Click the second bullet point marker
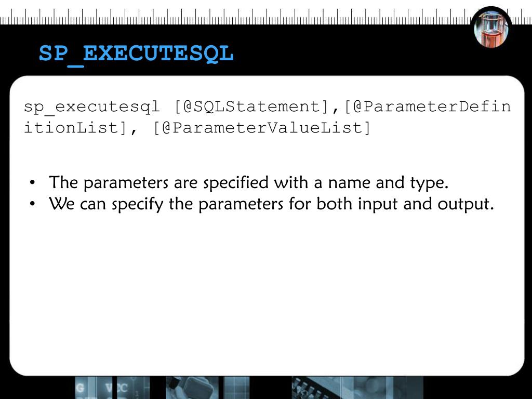The width and height of the screenshot is (532, 399). coord(32,204)
